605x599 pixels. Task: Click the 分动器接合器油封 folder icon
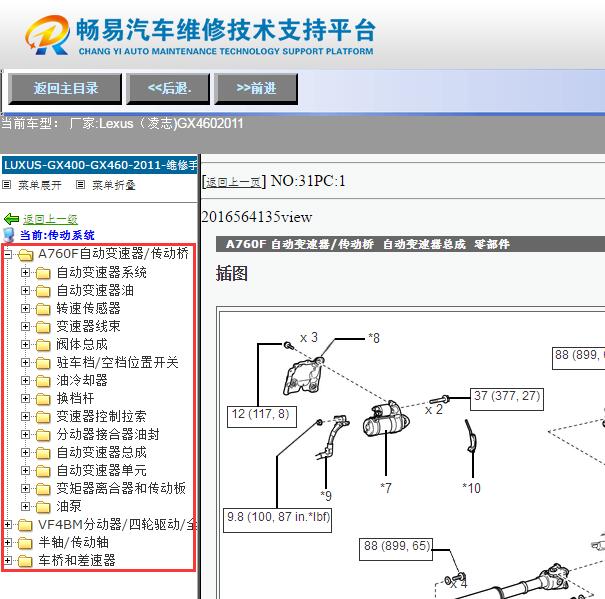(x=43, y=435)
